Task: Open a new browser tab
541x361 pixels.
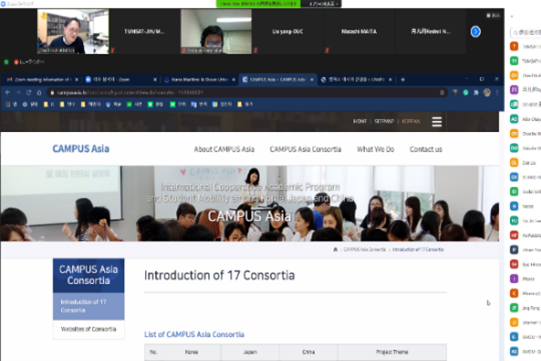Action: click(x=403, y=80)
